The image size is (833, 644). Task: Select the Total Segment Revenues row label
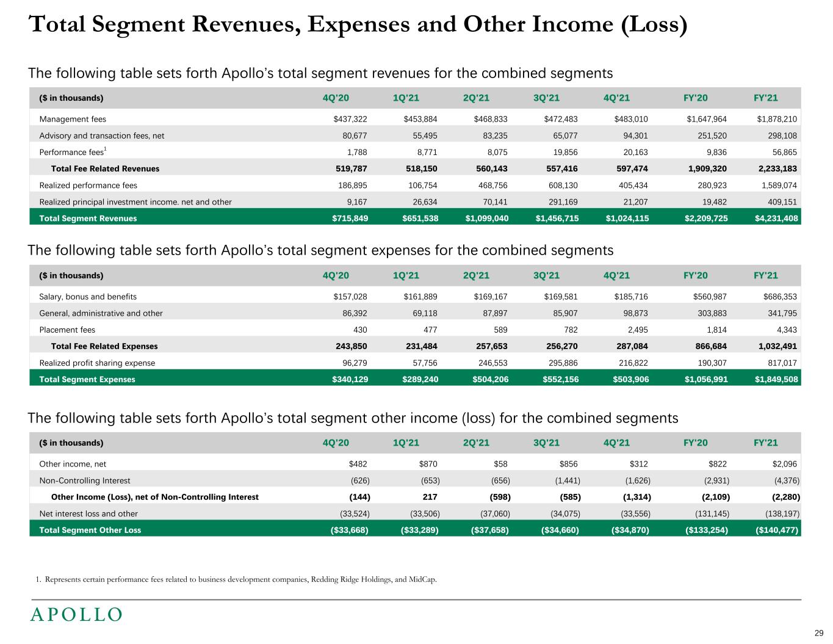tap(88, 219)
